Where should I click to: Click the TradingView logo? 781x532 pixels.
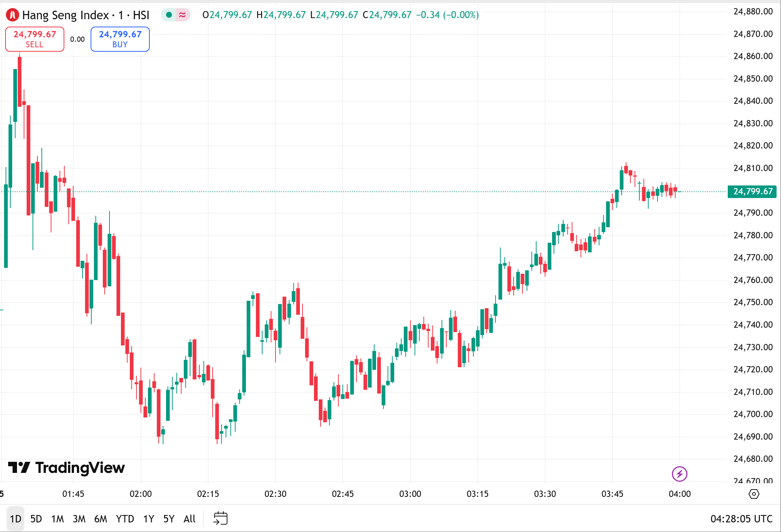67,468
